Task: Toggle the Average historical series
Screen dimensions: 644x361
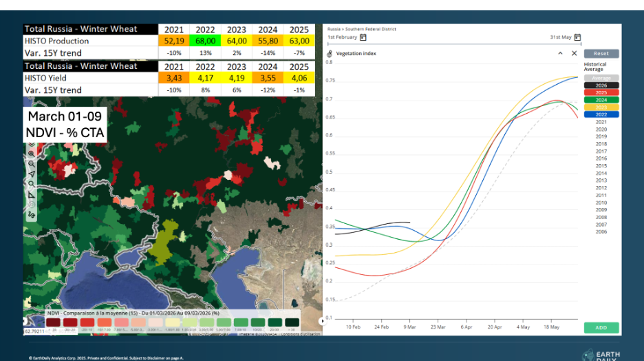Action: 601,78
